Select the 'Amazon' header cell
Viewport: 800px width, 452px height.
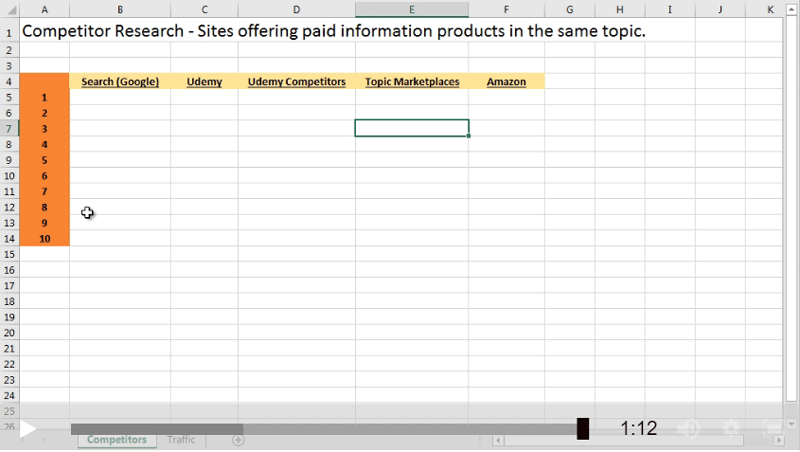pyautogui.click(x=506, y=82)
